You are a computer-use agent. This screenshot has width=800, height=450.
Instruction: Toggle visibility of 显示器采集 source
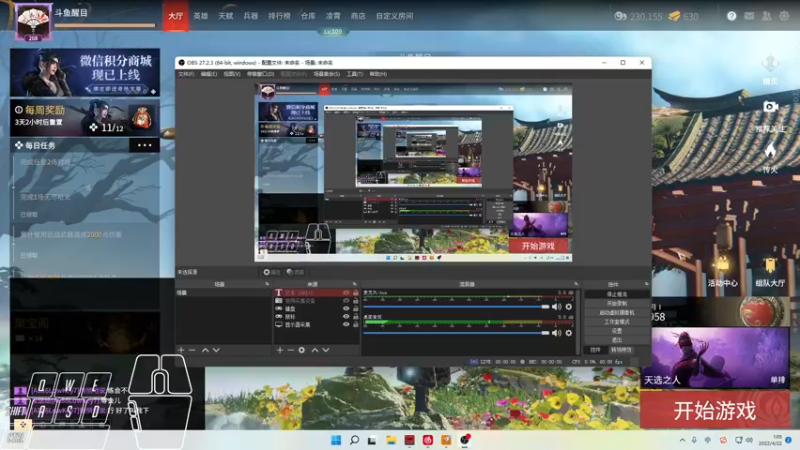click(346, 324)
